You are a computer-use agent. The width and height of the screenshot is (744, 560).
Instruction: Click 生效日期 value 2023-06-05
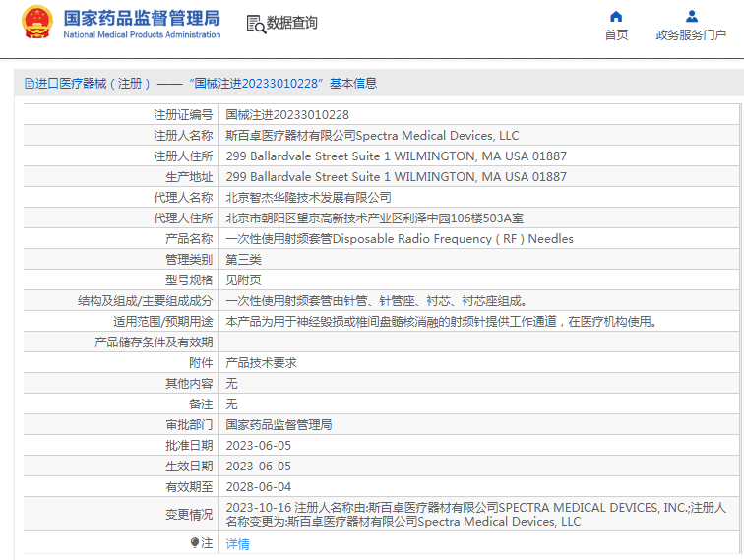pyautogui.click(x=259, y=467)
